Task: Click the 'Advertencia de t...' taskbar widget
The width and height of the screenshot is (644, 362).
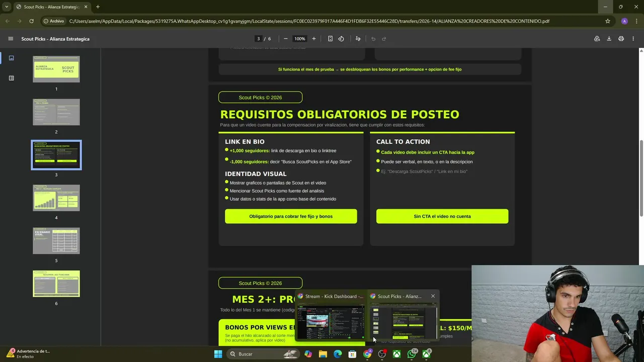Action: click(29, 353)
